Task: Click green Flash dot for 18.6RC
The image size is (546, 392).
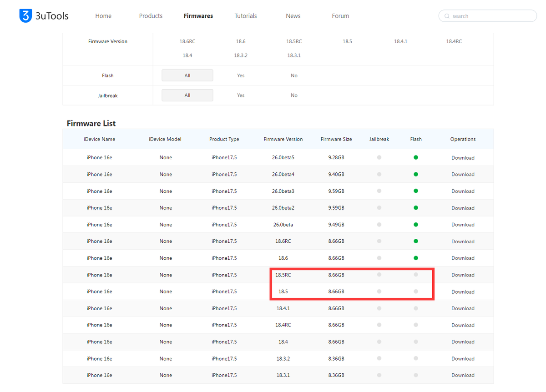Action: coord(416,241)
